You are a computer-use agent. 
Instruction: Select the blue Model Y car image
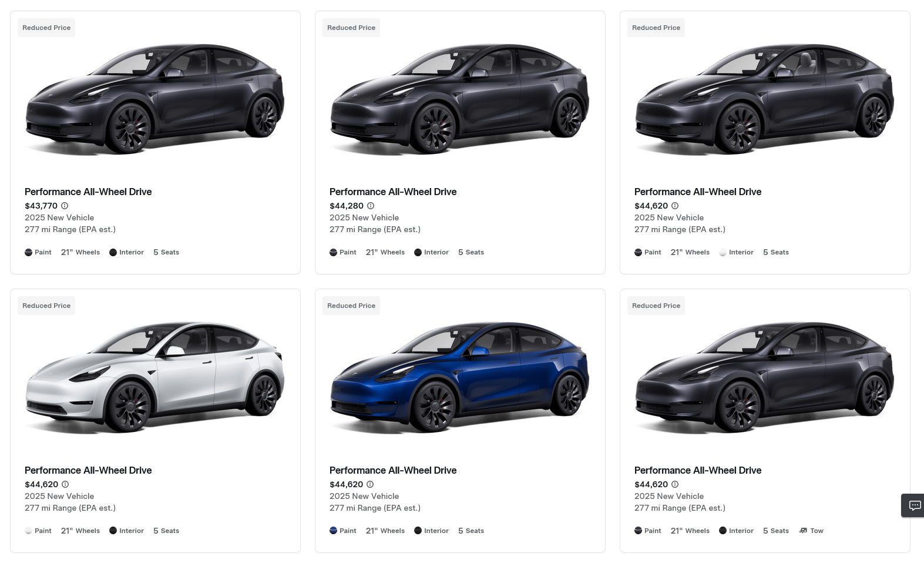(x=460, y=376)
